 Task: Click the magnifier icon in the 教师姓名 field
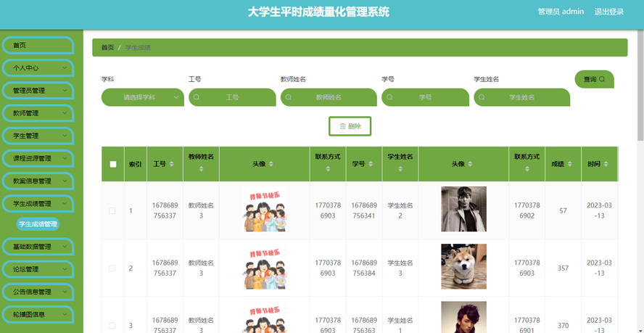tap(289, 97)
